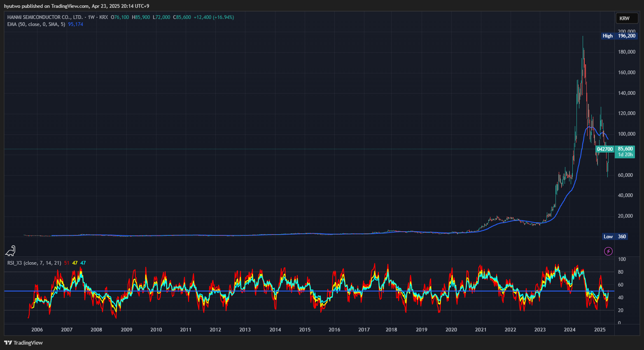The height and width of the screenshot is (350, 644).
Task: Click the 2022 year label on the time axis
Action: tap(510, 330)
